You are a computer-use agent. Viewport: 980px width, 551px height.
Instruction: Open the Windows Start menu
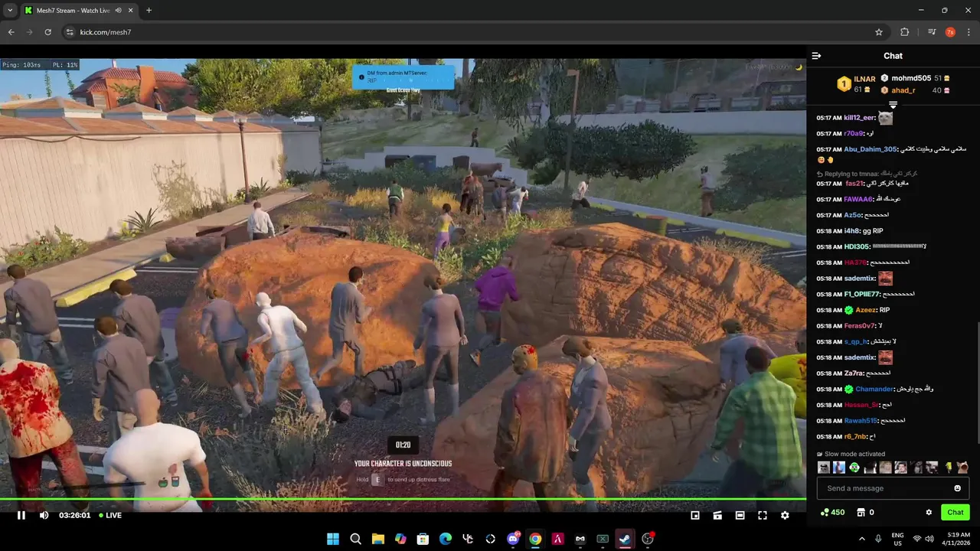[333, 539]
